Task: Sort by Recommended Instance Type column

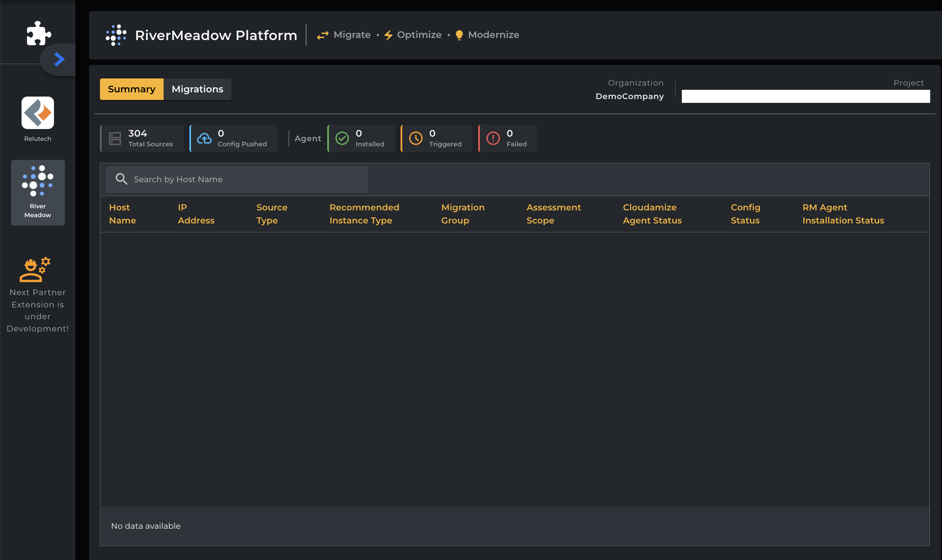Action: (x=364, y=214)
